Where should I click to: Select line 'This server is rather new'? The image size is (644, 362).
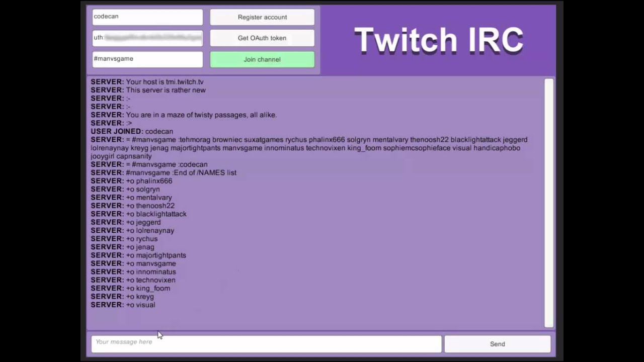tap(148, 90)
